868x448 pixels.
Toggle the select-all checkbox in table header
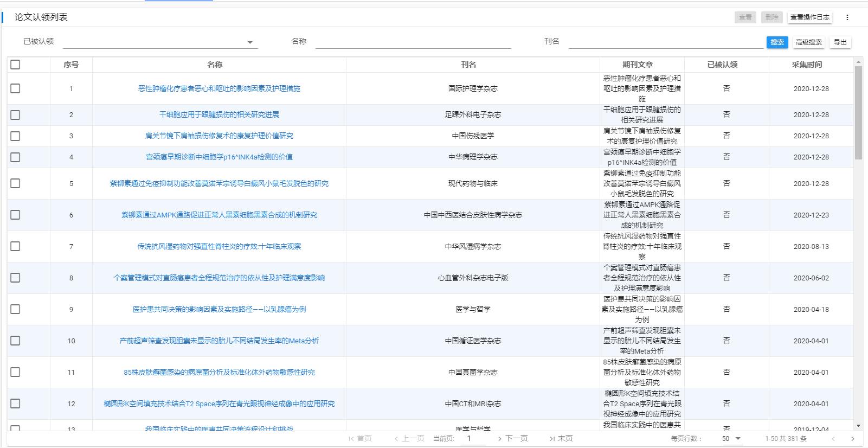(15, 65)
